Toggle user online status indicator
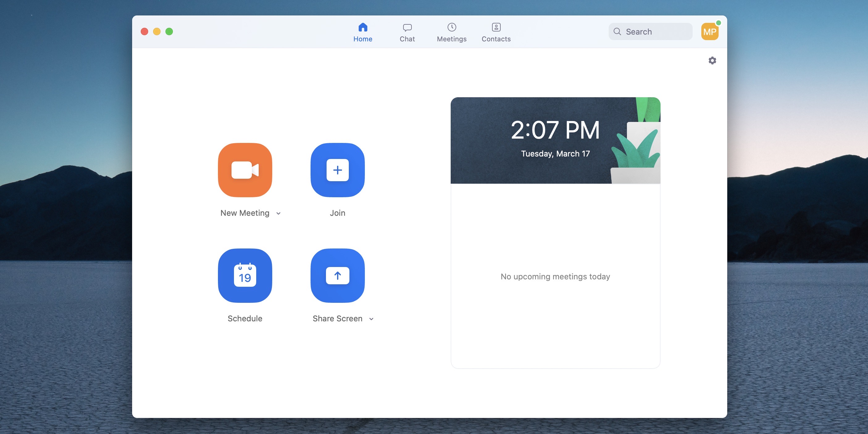868x434 pixels. pyautogui.click(x=717, y=24)
